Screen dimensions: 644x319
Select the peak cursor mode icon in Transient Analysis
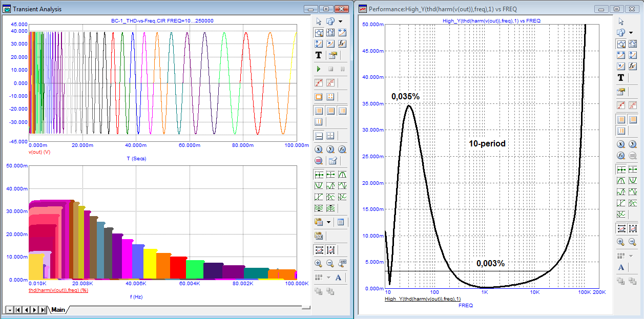342,175
